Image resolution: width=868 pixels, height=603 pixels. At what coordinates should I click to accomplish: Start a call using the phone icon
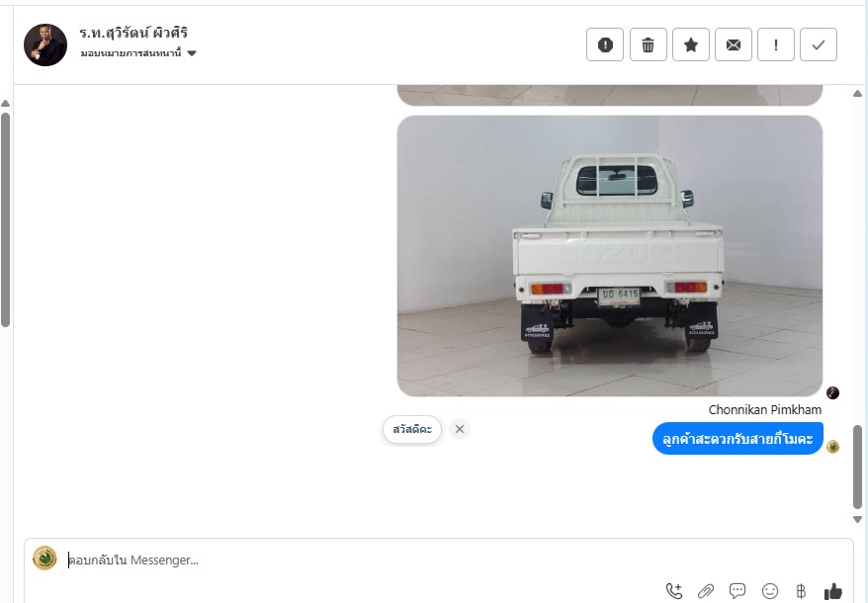tap(673, 591)
